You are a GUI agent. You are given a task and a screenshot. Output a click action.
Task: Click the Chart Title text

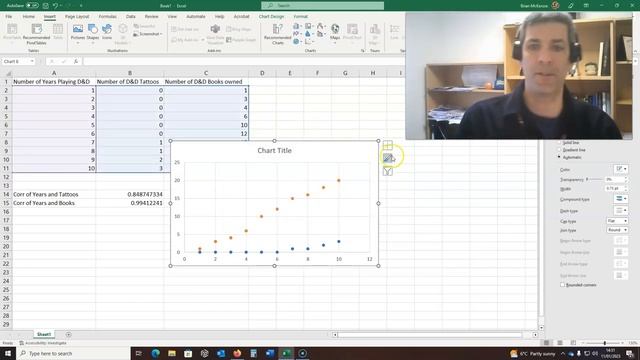274,150
